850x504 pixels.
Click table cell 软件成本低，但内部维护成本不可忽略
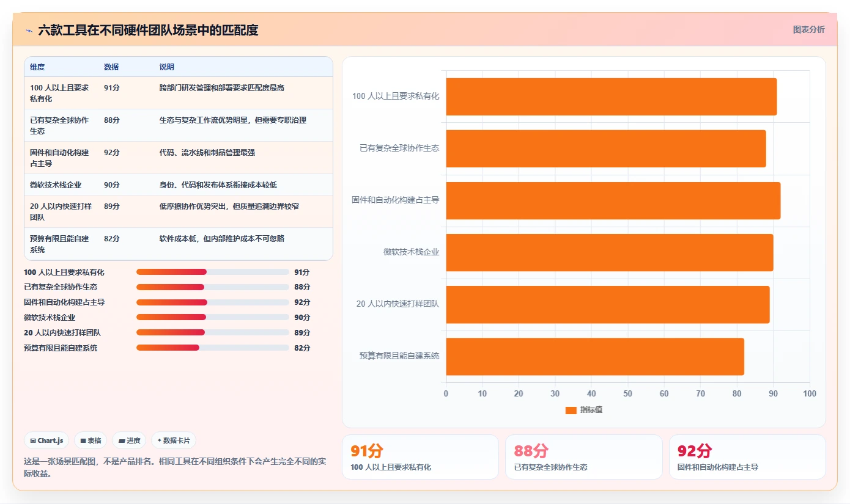(222, 239)
